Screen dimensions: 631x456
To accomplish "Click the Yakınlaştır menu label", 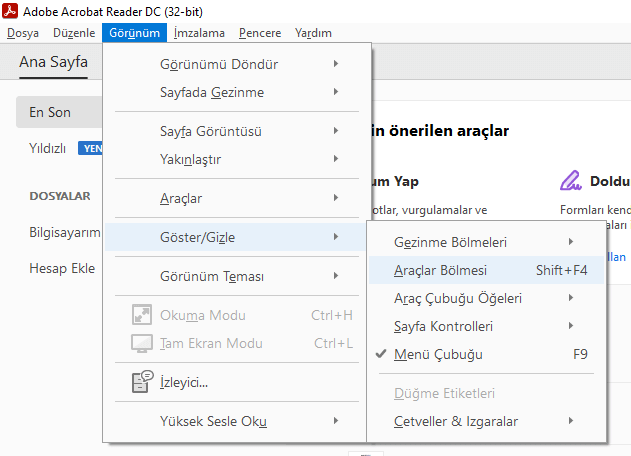I will (190, 159).
